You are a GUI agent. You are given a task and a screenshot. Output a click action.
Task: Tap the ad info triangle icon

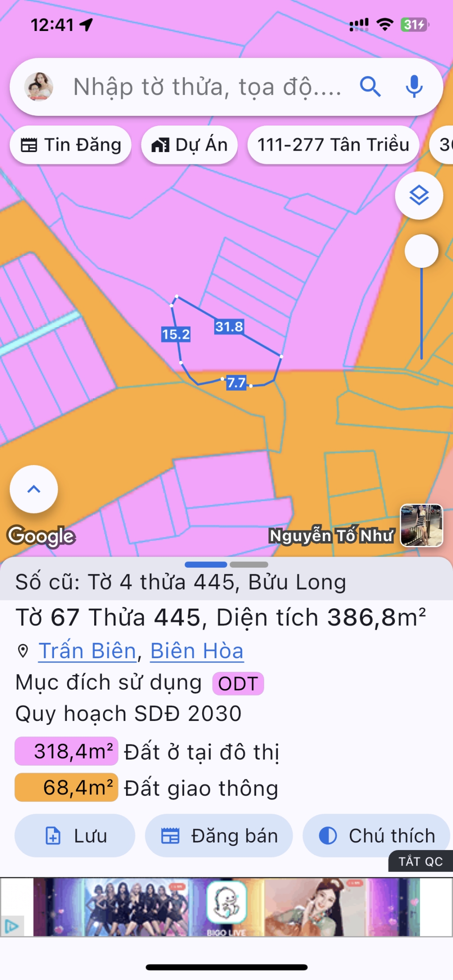pyautogui.click(x=11, y=926)
